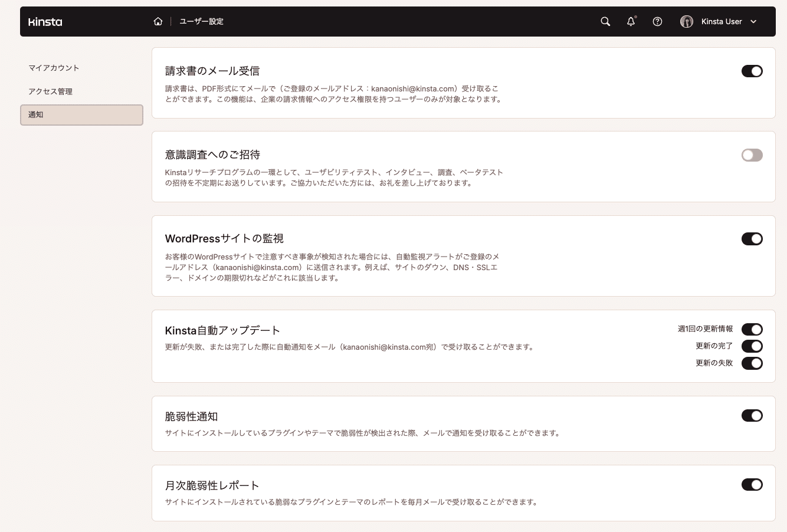The width and height of the screenshot is (787, 532).
Task: Click the invoice email description text
Action: pos(333,94)
